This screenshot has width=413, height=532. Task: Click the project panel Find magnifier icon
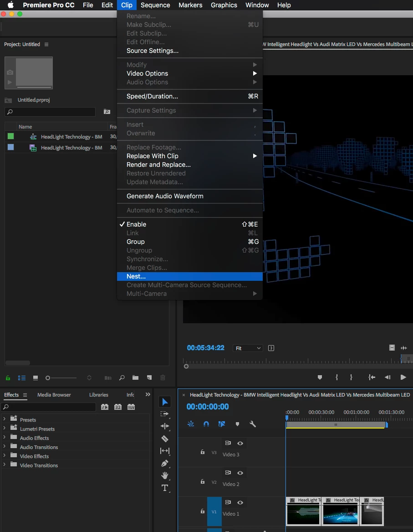122,377
